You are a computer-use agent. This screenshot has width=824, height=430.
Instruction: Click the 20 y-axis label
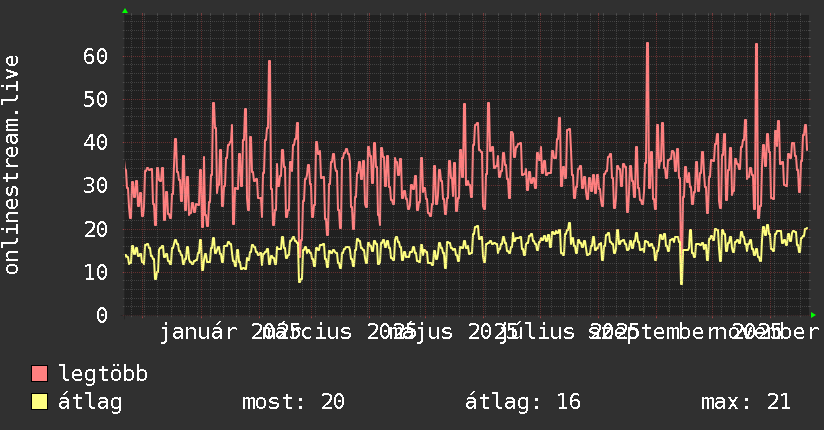[x=96, y=229]
